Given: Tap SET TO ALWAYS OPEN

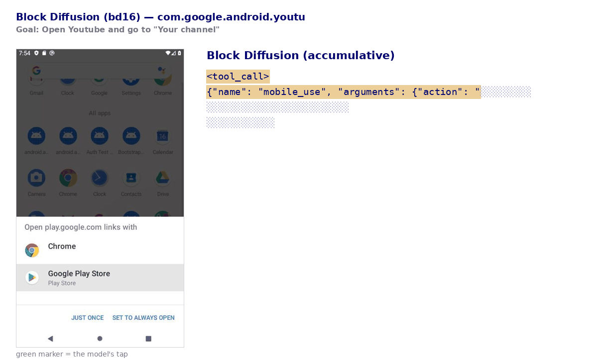Looking at the screenshot, I should [143, 318].
